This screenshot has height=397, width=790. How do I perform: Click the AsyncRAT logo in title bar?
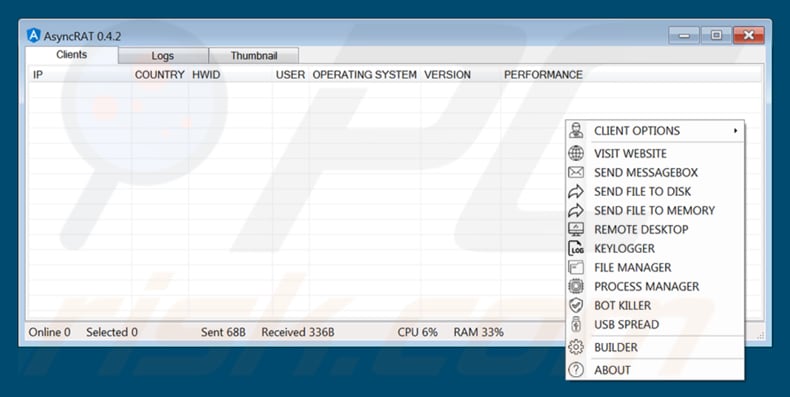coord(33,36)
